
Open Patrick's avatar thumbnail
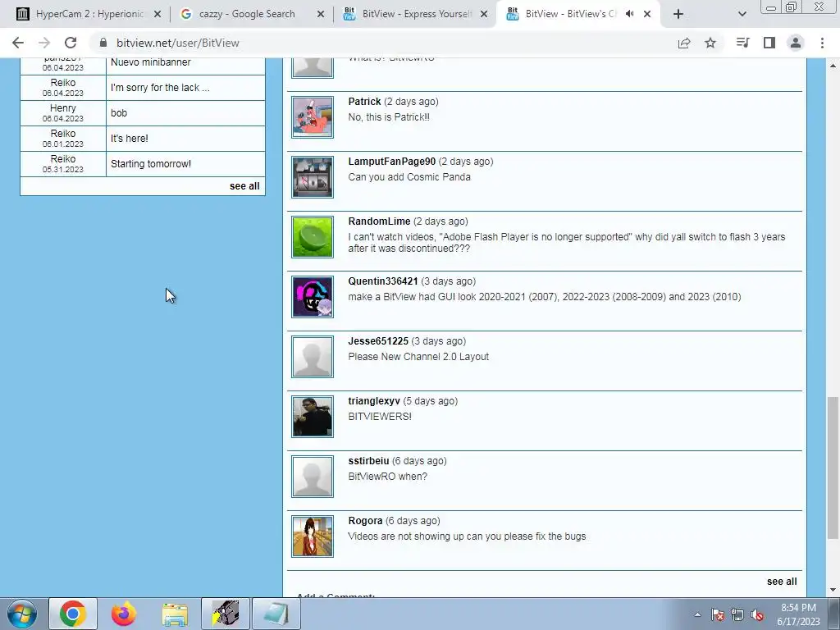tap(313, 116)
